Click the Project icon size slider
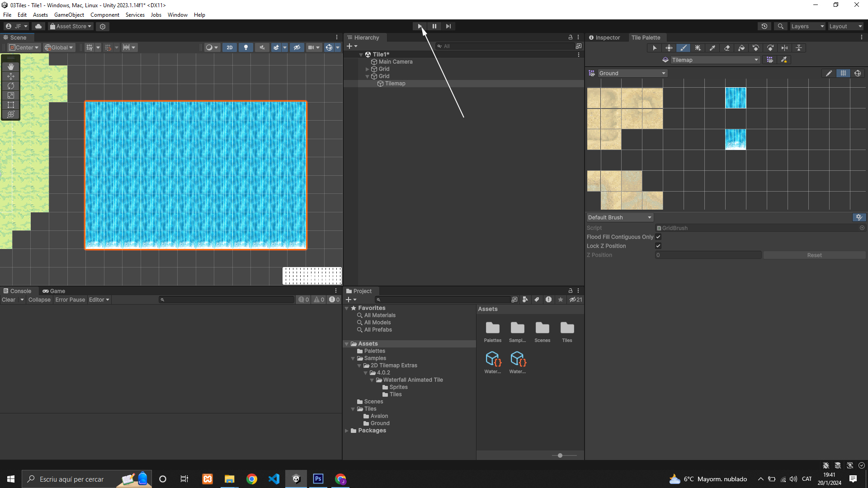 (x=560, y=455)
